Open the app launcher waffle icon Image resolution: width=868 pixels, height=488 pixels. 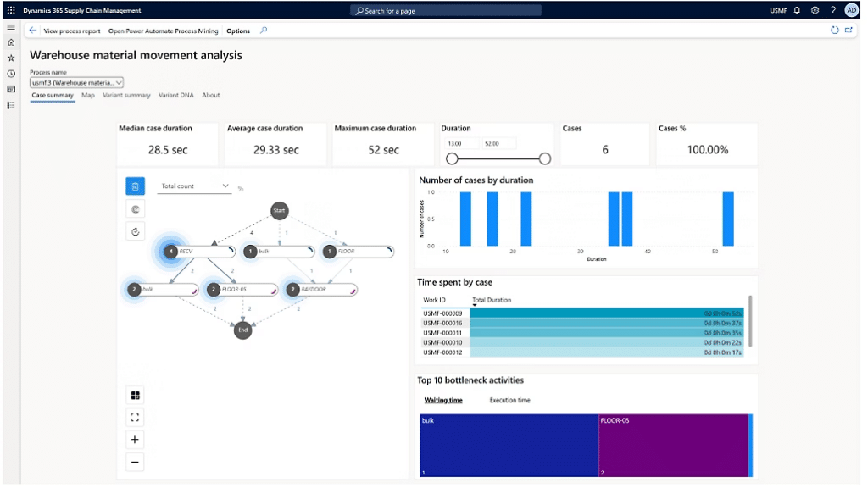pyautogui.click(x=10, y=10)
